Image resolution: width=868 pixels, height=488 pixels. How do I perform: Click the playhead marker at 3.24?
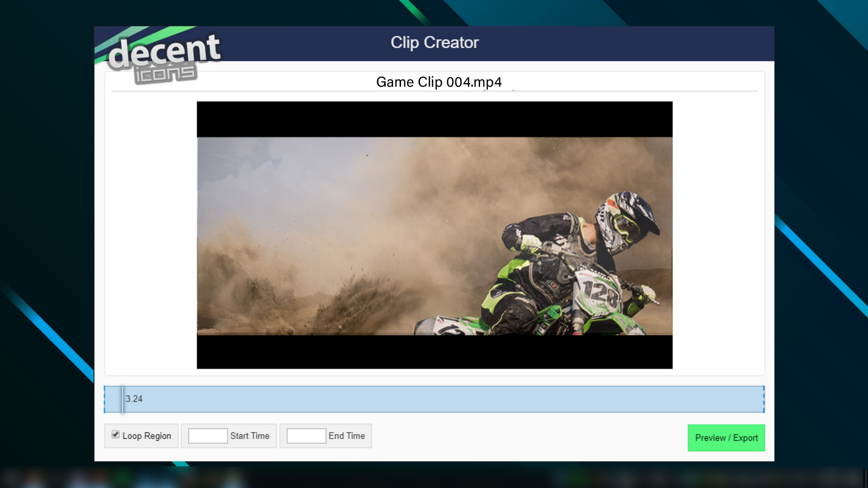pyautogui.click(x=122, y=399)
